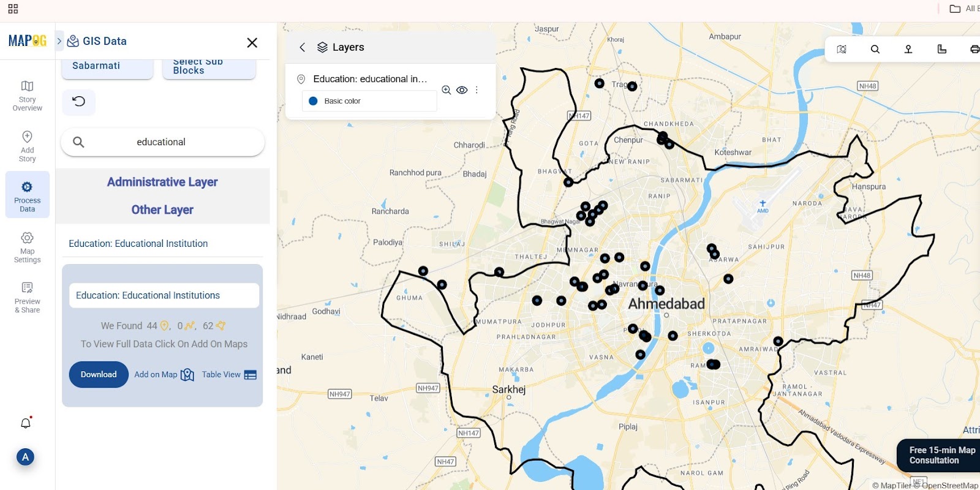Open the Add Story sidebar item

(27, 146)
